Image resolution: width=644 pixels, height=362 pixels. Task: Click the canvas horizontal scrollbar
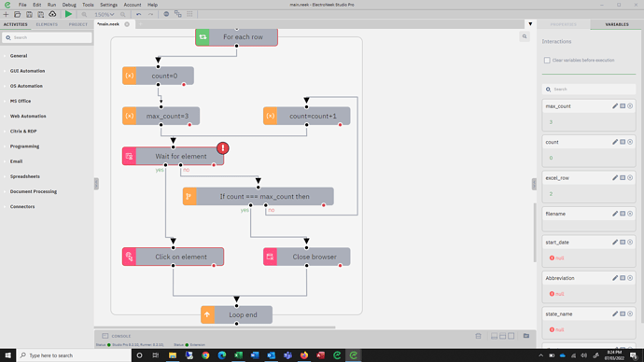(215, 327)
